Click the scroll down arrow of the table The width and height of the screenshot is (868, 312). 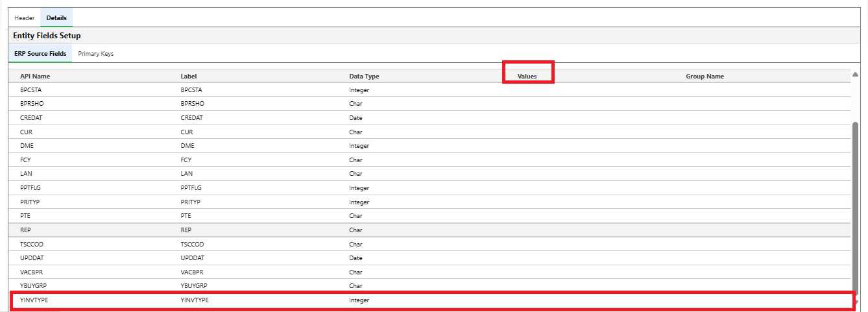coord(858,302)
